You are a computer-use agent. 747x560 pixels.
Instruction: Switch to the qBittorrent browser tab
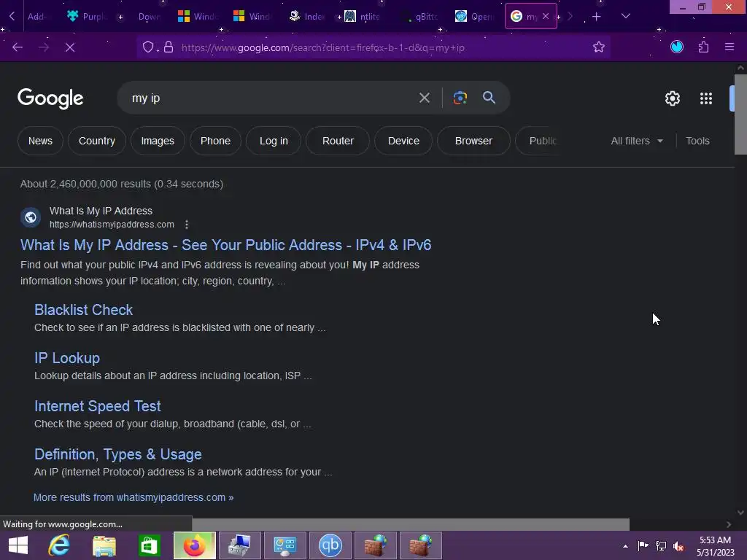(x=420, y=17)
